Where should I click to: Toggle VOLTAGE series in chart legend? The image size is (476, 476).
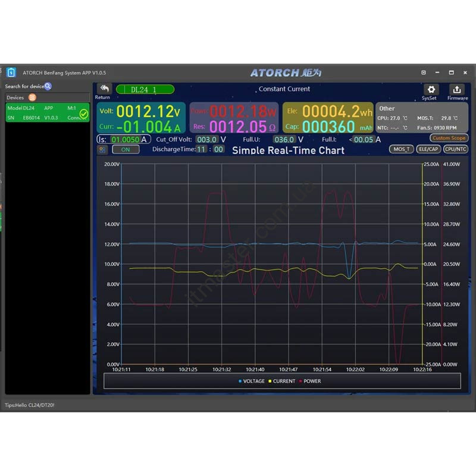click(251, 381)
